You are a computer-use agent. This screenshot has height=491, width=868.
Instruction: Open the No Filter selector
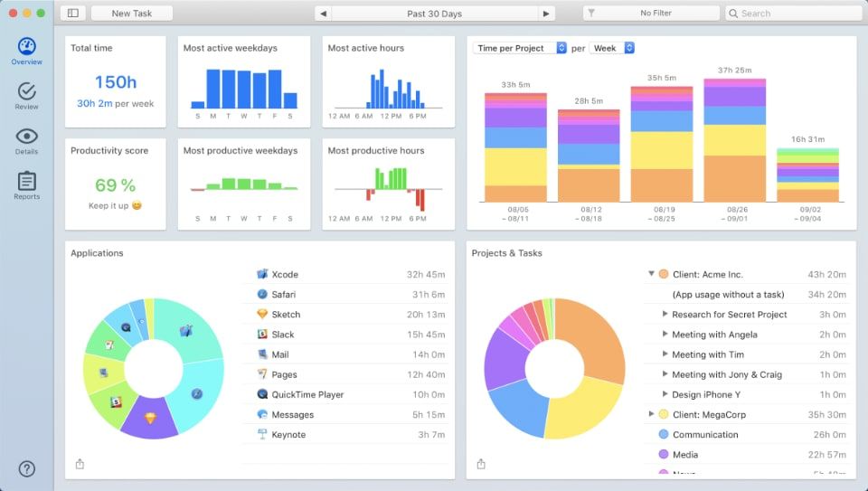651,14
